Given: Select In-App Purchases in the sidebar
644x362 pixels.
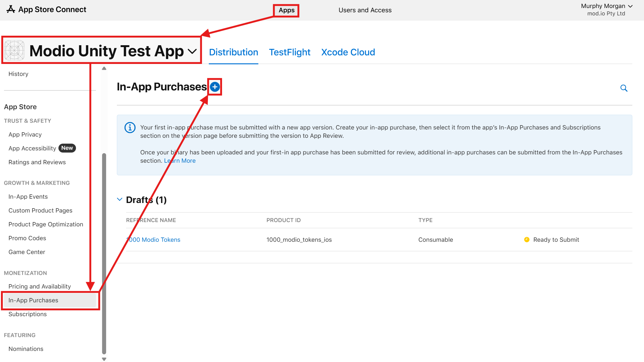Looking at the screenshot, I should click(x=50, y=300).
